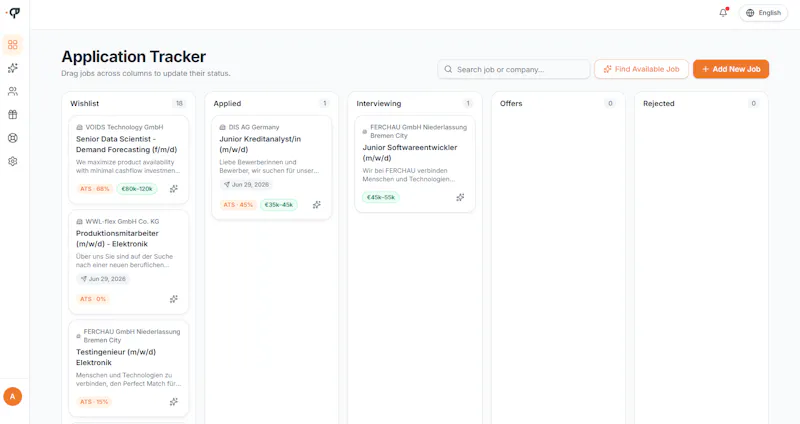Click sparkle icon on Produktionsmitarbeiter card

173,299
